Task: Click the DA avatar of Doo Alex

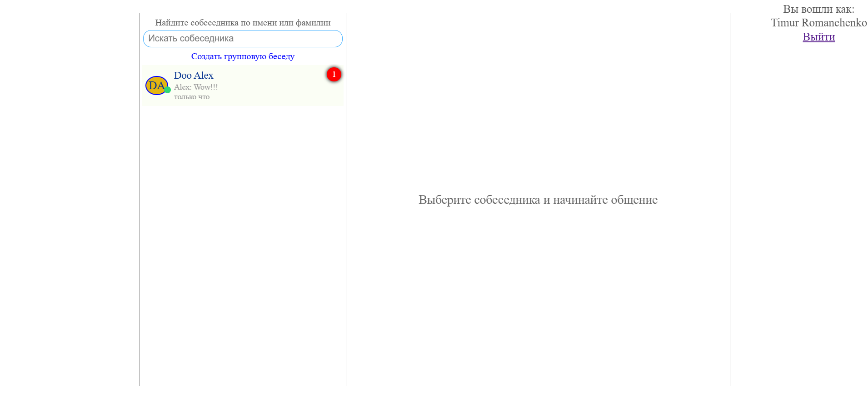Action: 156,86
